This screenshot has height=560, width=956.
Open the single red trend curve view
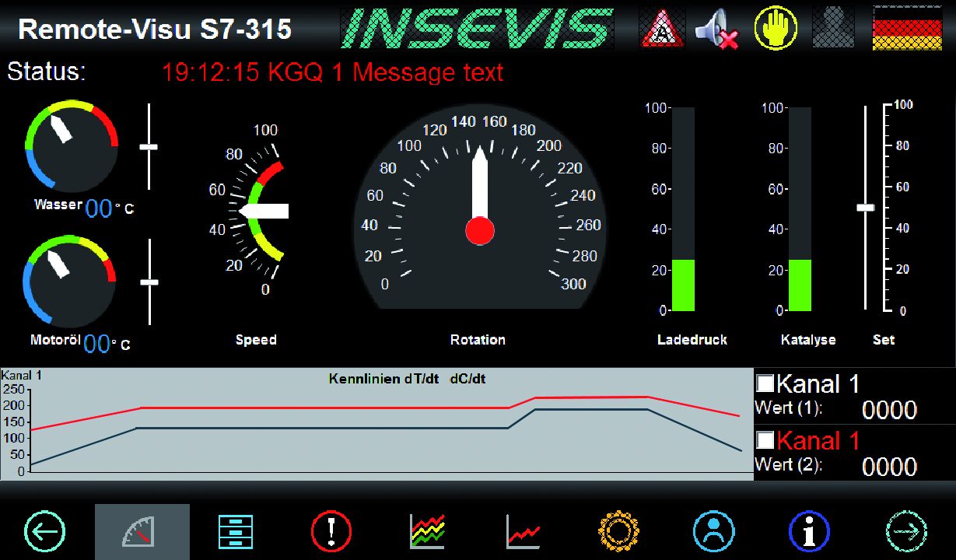[x=522, y=530]
